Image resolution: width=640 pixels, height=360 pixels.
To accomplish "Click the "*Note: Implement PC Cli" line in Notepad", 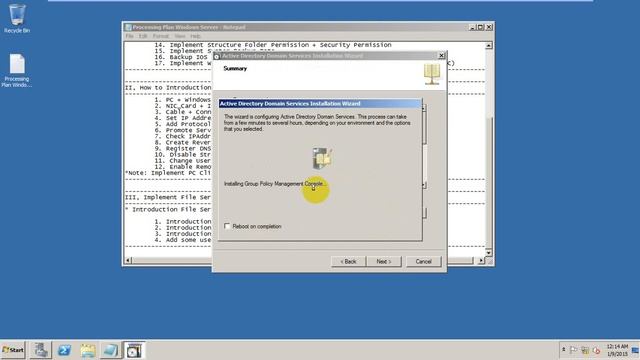I will [168, 173].
